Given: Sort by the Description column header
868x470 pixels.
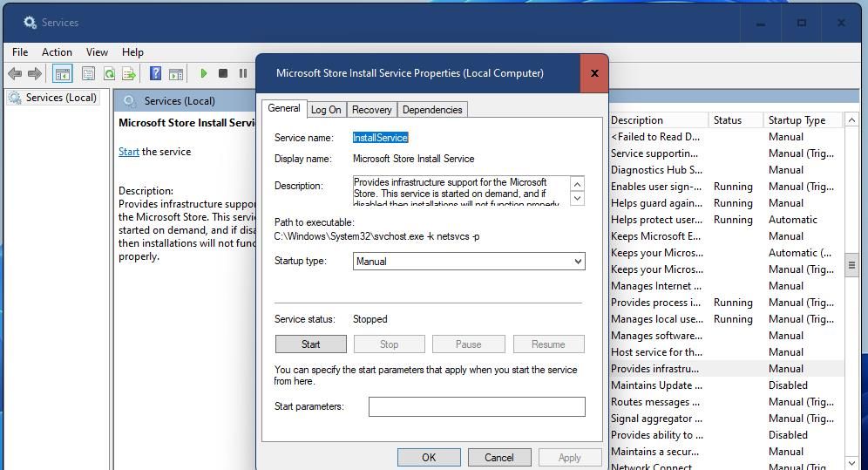Looking at the screenshot, I should click(x=658, y=120).
